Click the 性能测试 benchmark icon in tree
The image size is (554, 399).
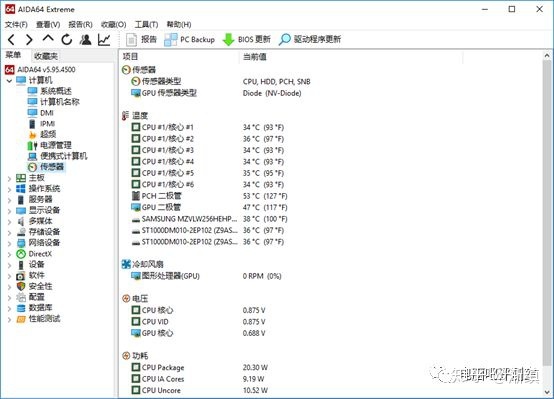[21, 319]
